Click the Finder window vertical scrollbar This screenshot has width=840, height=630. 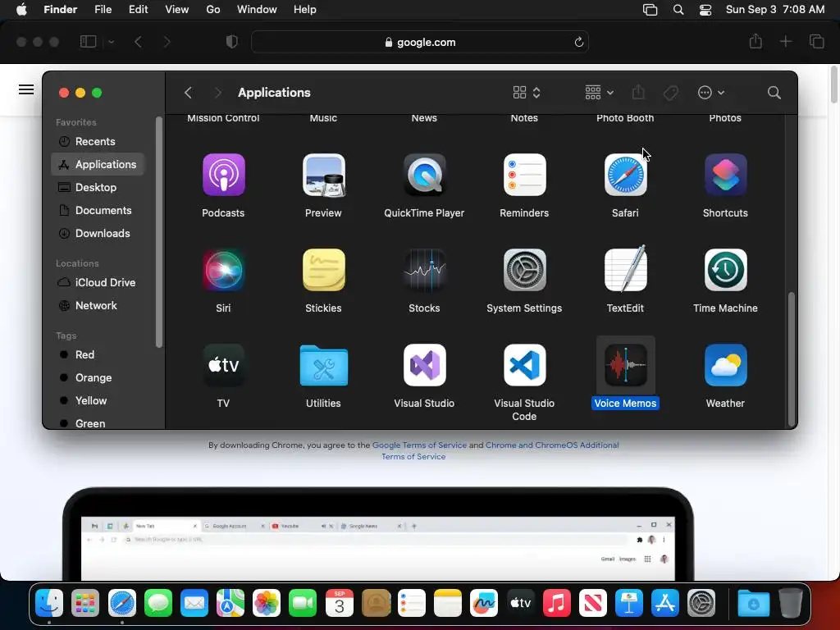792,359
